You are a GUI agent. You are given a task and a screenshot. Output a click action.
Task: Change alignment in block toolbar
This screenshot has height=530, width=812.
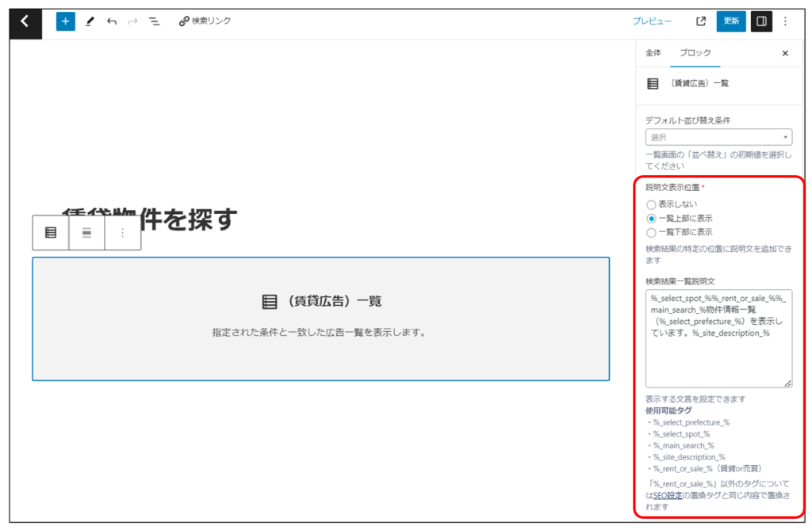click(x=86, y=233)
